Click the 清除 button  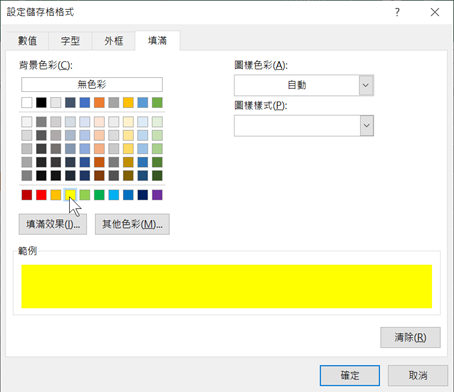pyautogui.click(x=410, y=337)
